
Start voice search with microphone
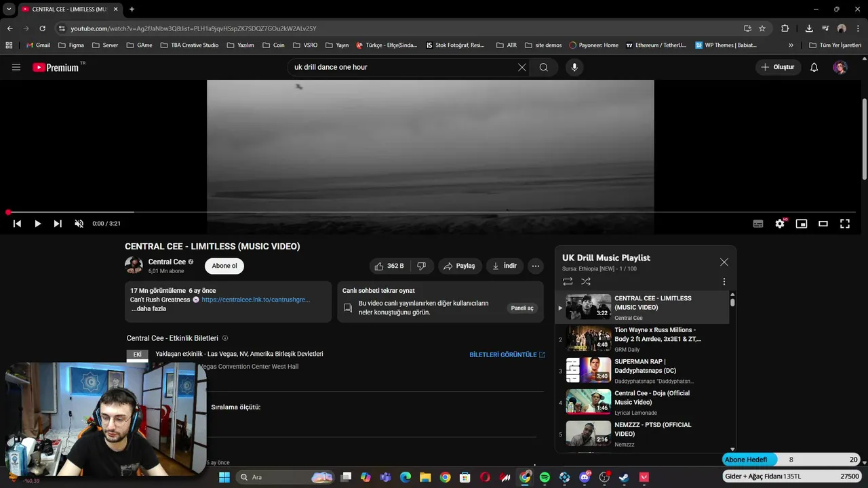(x=574, y=67)
